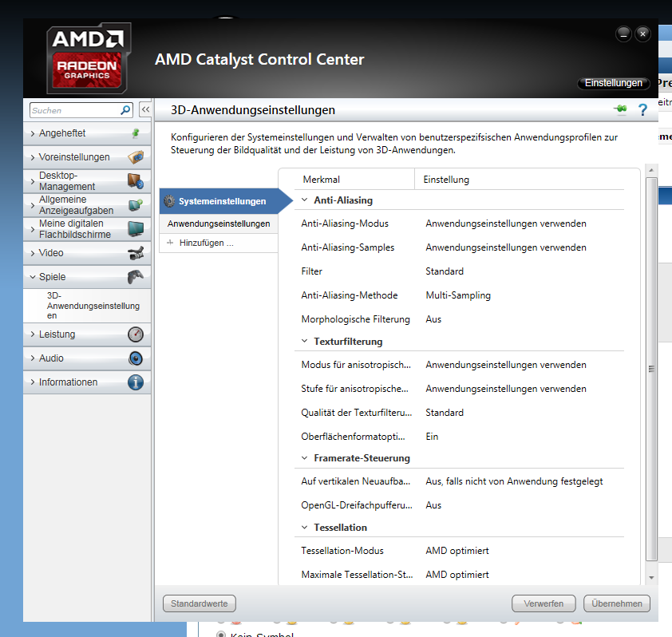This screenshot has height=637, width=672.
Task: Expand the Informationen section
Action: (33, 382)
